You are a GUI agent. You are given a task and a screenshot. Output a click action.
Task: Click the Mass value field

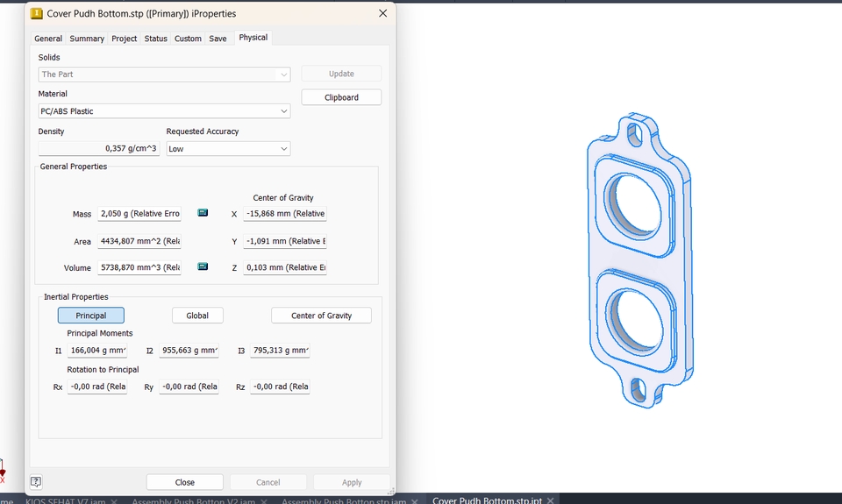click(x=139, y=214)
